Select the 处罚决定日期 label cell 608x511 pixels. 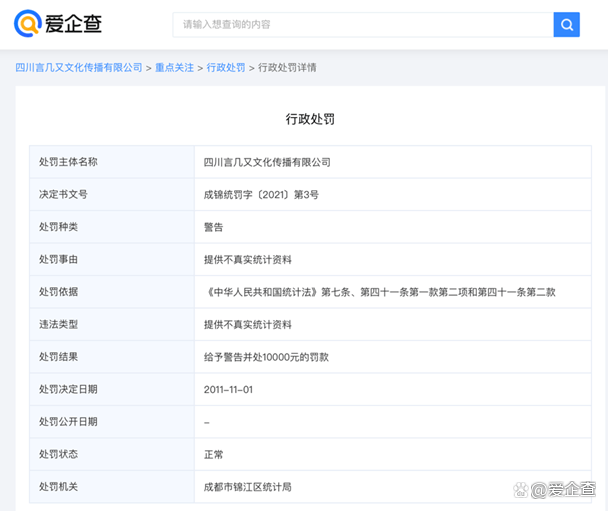[112, 390]
